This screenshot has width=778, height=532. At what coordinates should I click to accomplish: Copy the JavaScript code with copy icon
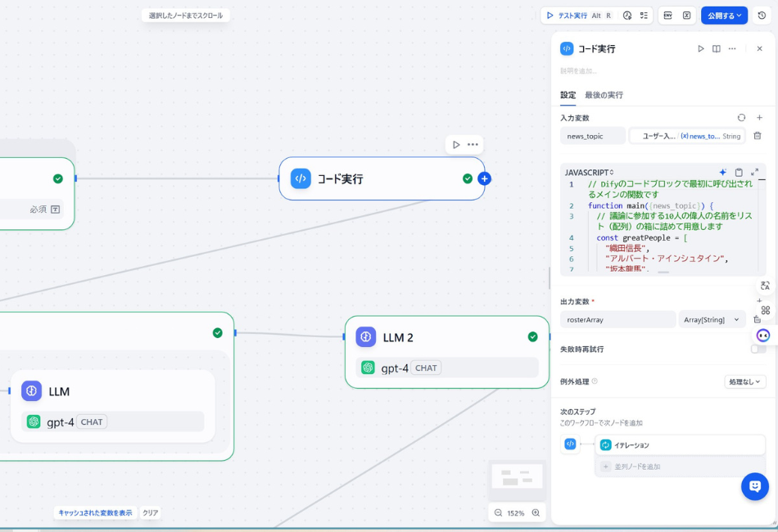738,172
